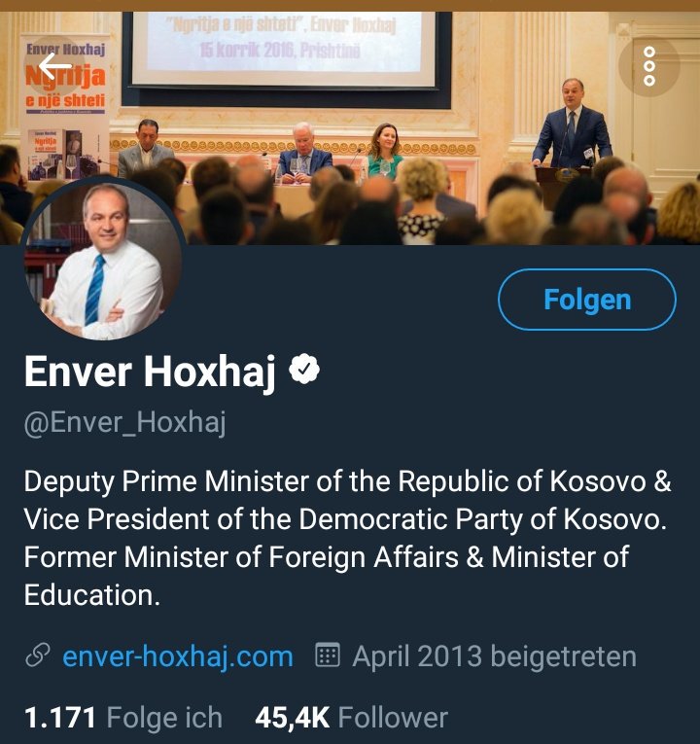Tap the calendar icon beside April 2013
Image resolution: width=700 pixels, height=744 pixels.
click(x=328, y=655)
